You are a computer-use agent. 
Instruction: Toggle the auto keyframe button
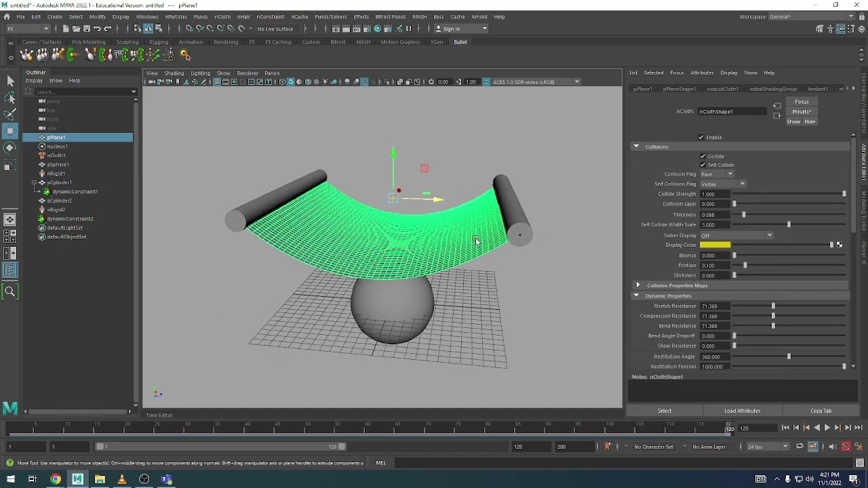846,447
